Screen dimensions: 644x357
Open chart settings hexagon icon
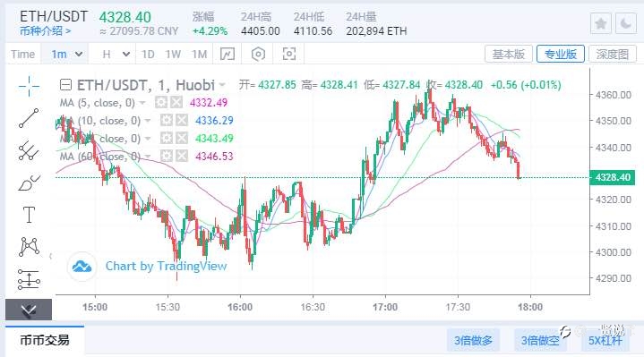point(258,54)
